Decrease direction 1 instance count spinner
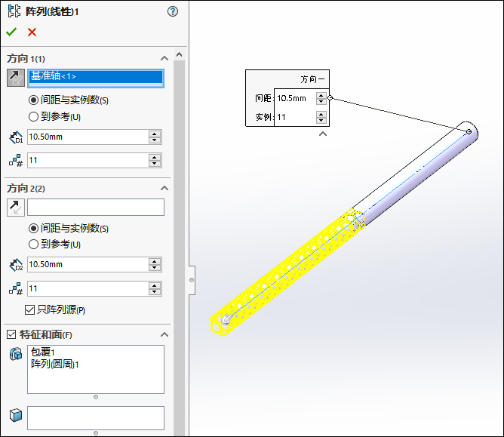This screenshot has height=437, width=504. pyautogui.click(x=155, y=163)
